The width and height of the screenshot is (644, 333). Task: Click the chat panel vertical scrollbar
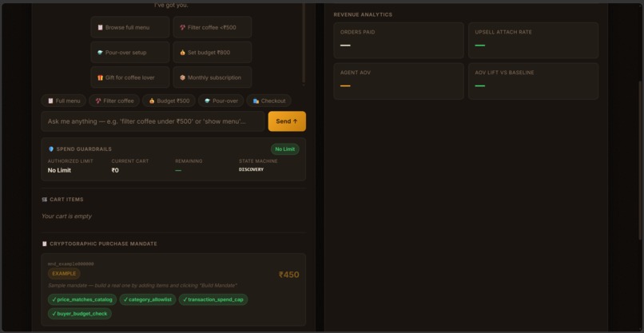coord(304,43)
